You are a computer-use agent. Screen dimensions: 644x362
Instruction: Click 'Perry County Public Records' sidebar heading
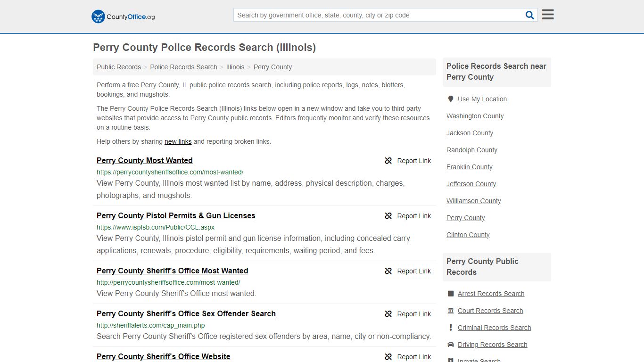tap(482, 267)
